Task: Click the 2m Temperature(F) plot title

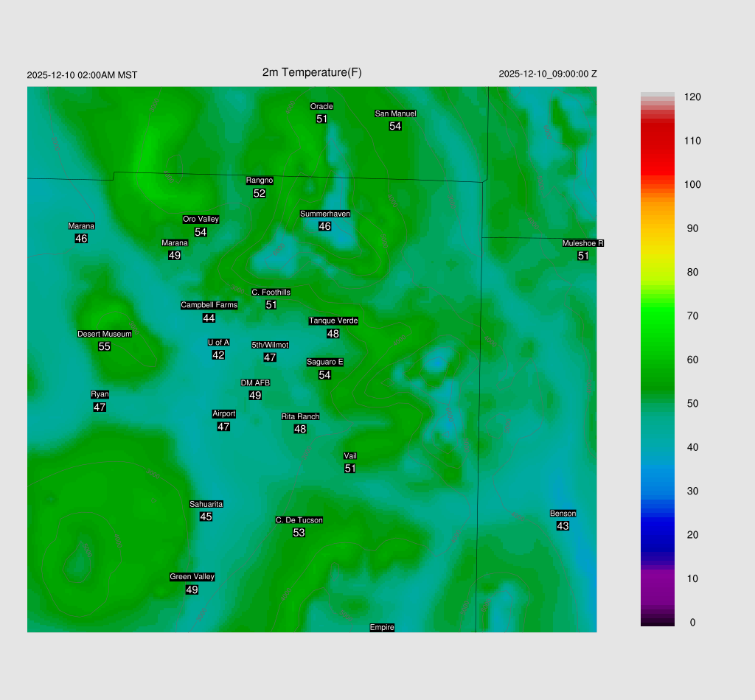Action: (312, 72)
